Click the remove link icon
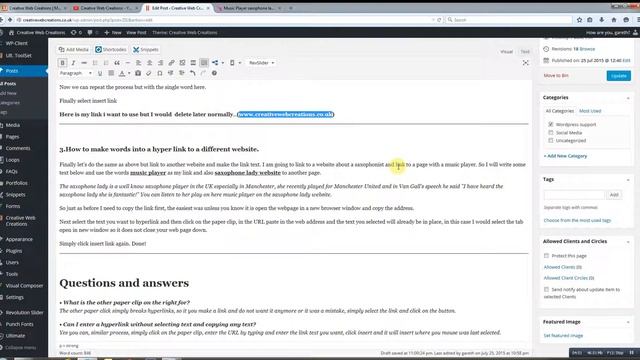This screenshot has width=640, height=360. click(x=182, y=63)
